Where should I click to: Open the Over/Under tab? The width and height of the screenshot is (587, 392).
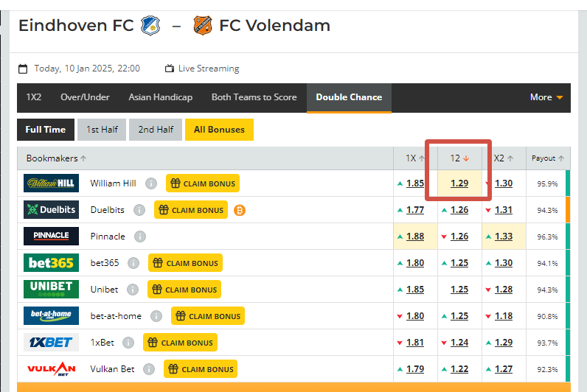point(85,97)
